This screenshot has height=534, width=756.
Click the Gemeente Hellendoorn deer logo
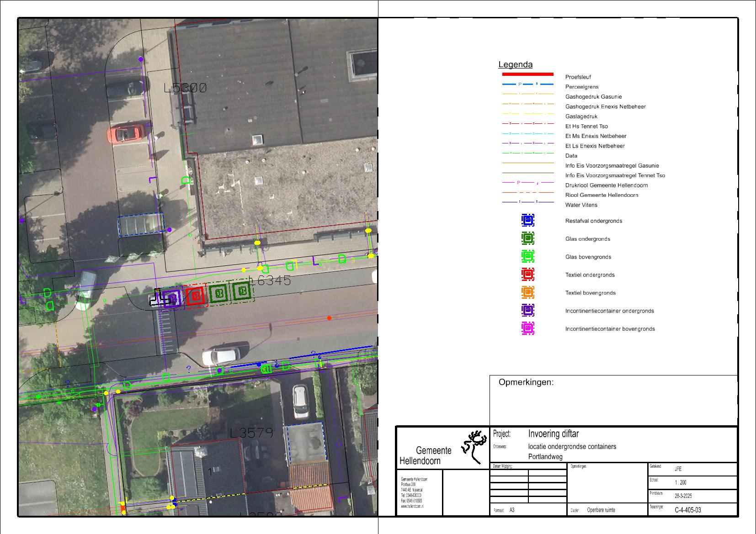click(474, 446)
